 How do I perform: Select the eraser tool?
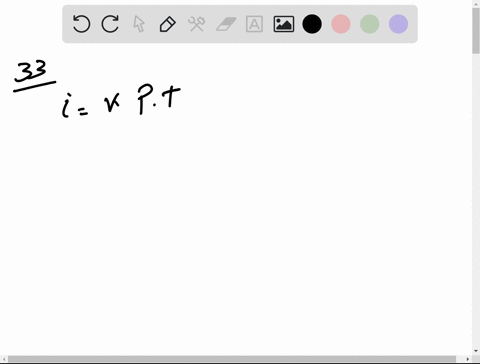(226, 24)
